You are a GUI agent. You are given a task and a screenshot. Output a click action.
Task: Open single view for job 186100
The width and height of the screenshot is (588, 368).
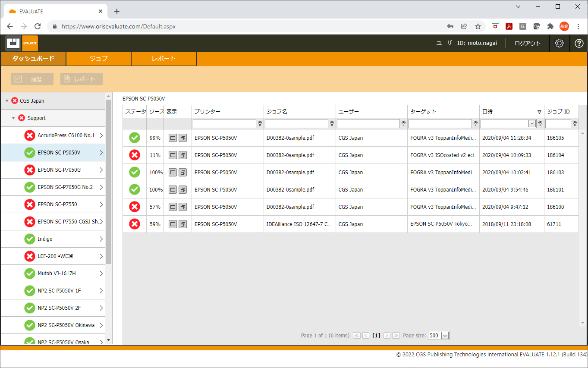click(173, 207)
